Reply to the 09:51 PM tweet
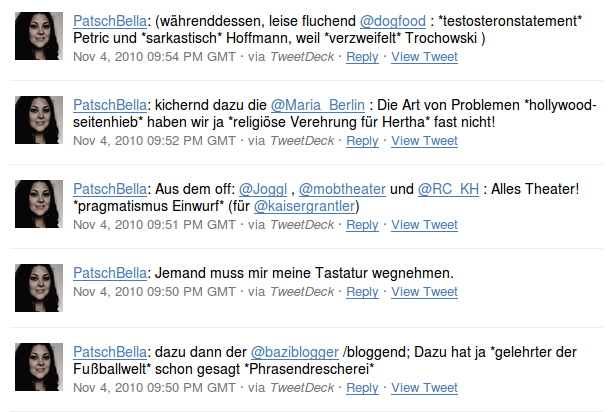Image resolution: width=611 pixels, height=412 pixels. (362, 225)
